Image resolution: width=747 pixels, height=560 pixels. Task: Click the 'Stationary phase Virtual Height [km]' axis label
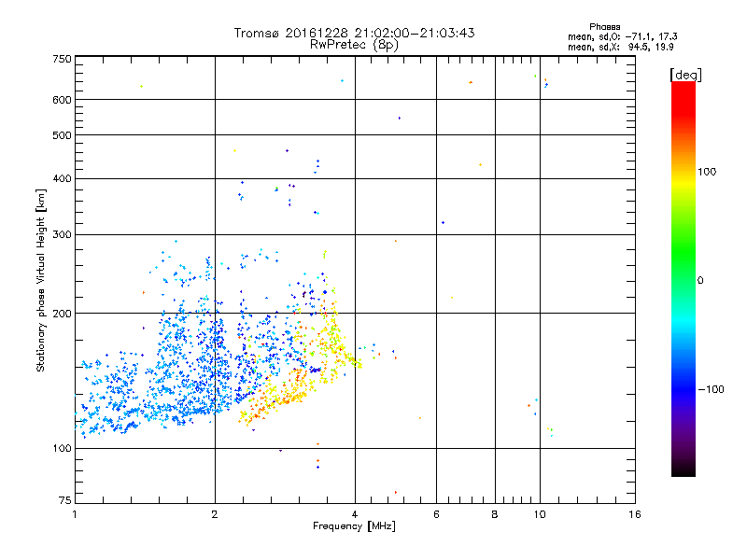tap(41, 280)
